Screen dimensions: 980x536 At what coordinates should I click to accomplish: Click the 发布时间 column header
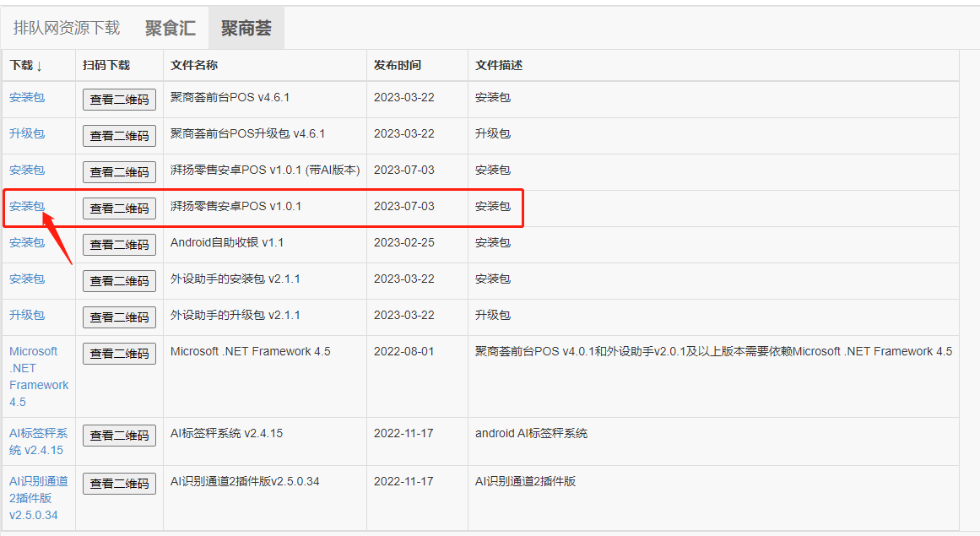398,65
